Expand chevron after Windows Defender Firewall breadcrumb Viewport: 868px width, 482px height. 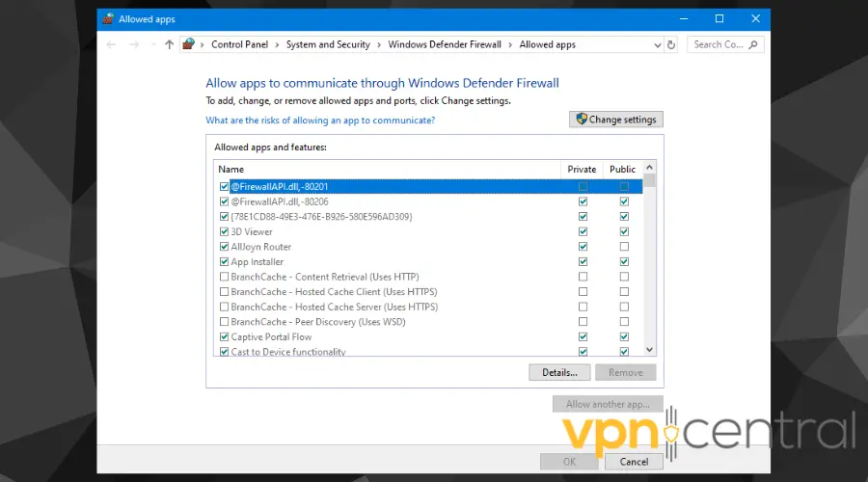pyautogui.click(x=510, y=44)
